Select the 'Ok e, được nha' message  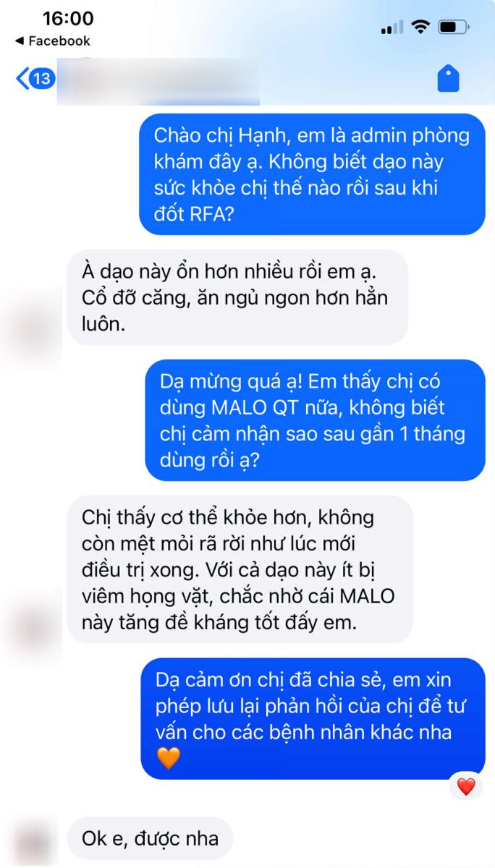(x=150, y=838)
